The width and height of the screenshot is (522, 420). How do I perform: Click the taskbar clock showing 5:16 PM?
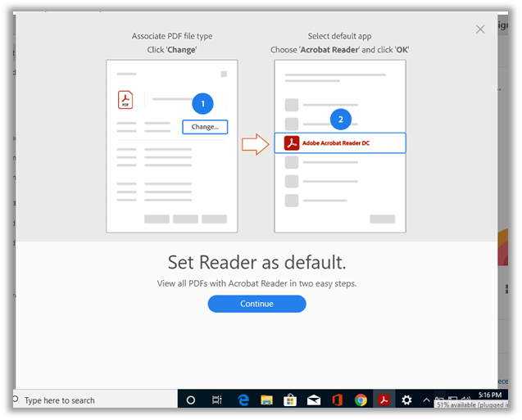pyautogui.click(x=490, y=395)
